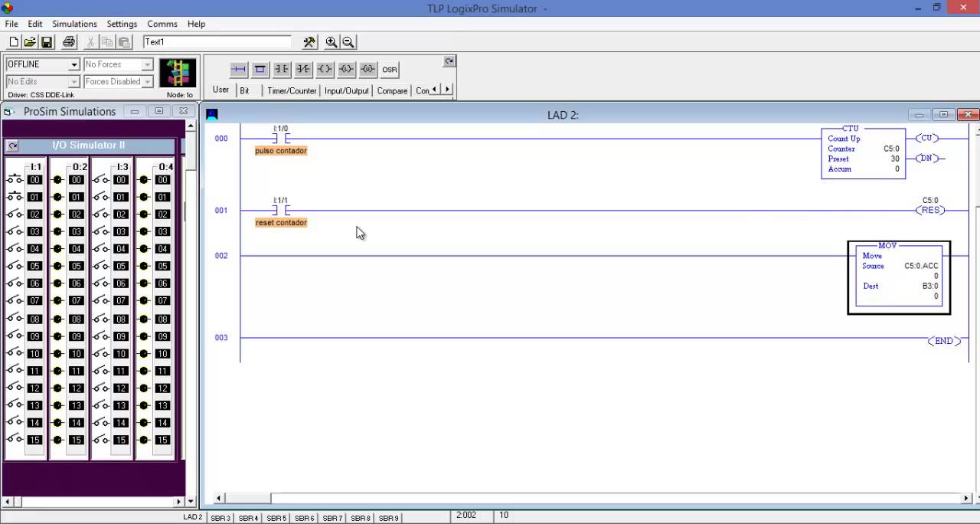
Task: Click output lamp O:4 08
Action: pyautogui.click(x=144, y=319)
